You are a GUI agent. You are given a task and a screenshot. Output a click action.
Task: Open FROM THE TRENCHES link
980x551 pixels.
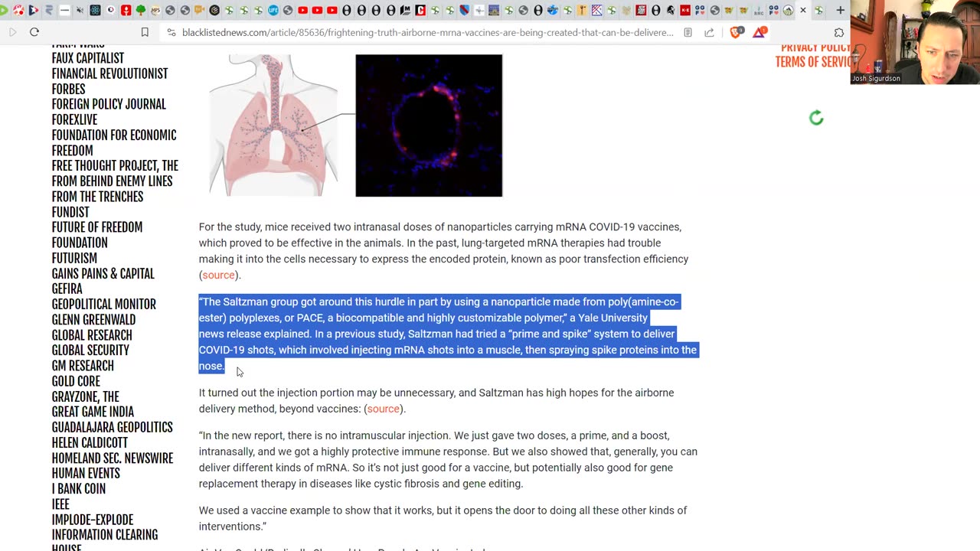tap(97, 197)
